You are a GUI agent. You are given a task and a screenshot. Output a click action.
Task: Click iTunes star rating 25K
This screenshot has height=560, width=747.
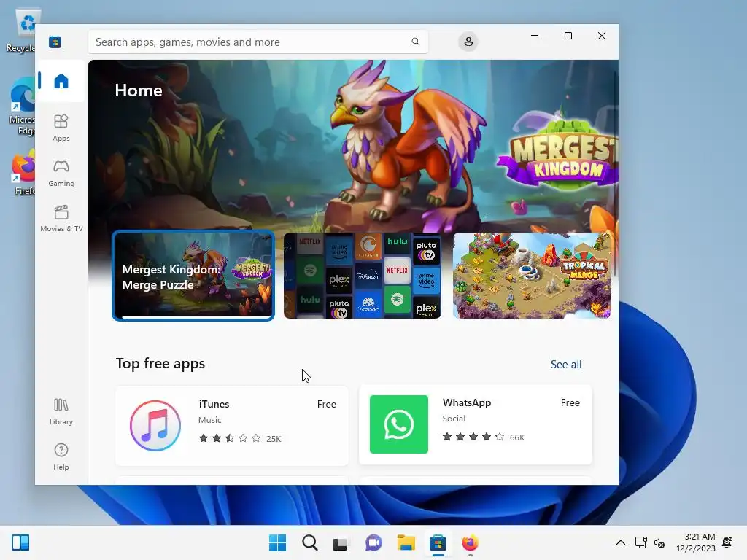239,438
